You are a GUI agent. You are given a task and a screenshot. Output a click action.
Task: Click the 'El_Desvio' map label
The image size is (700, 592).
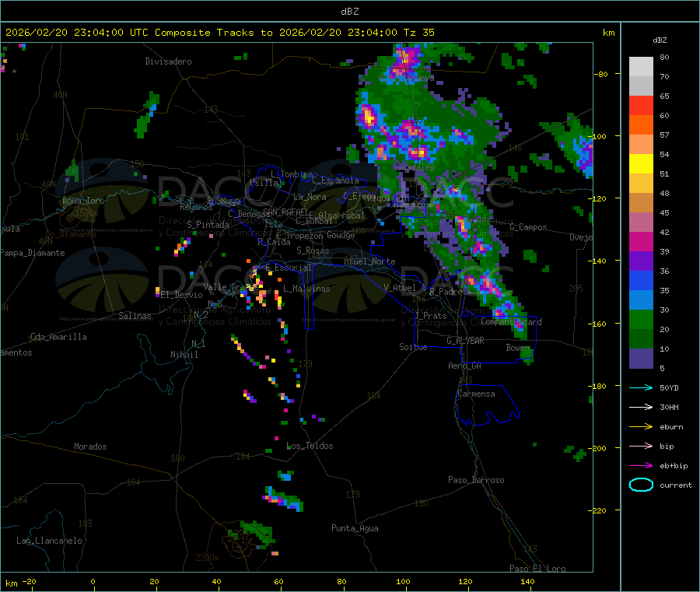[x=182, y=295]
